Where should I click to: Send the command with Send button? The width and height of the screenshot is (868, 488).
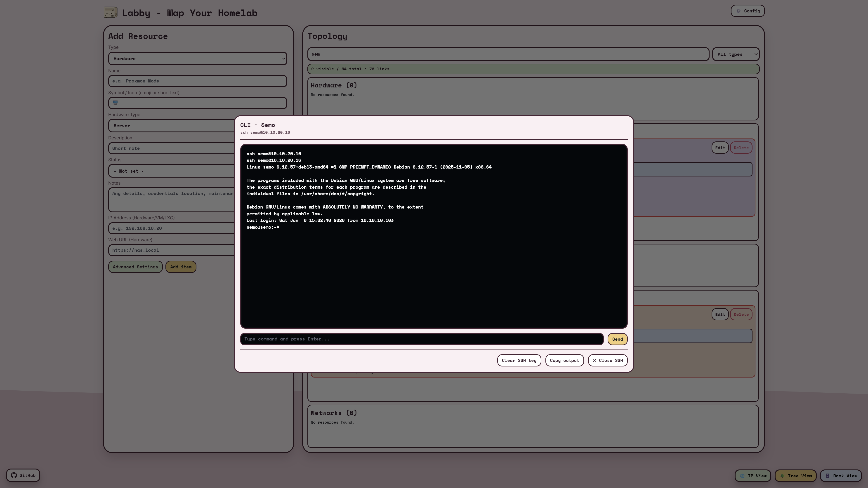point(617,339)
